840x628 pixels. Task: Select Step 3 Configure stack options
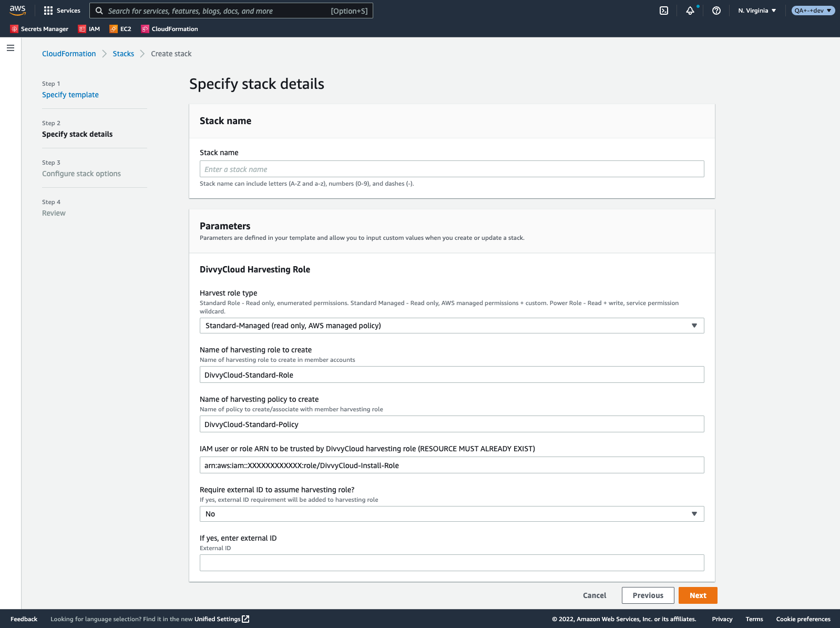81,174
